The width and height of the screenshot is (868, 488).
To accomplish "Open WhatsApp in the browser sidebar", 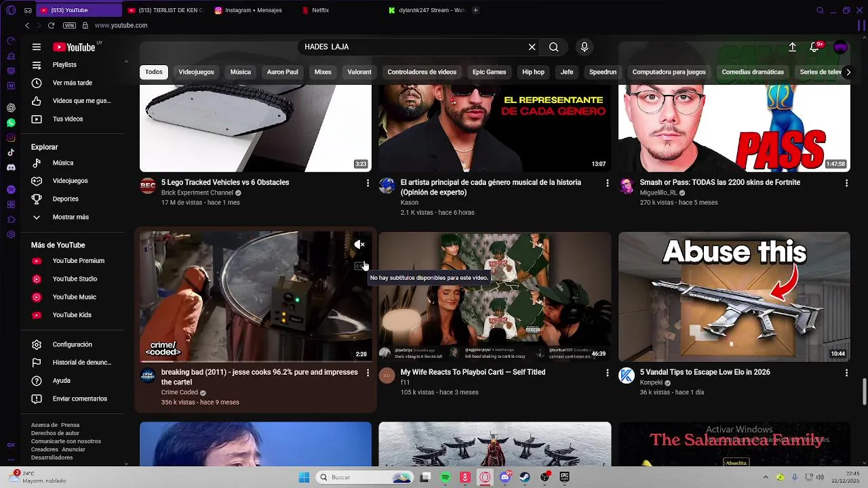I will pyautogui.click(x=11, y=123).
